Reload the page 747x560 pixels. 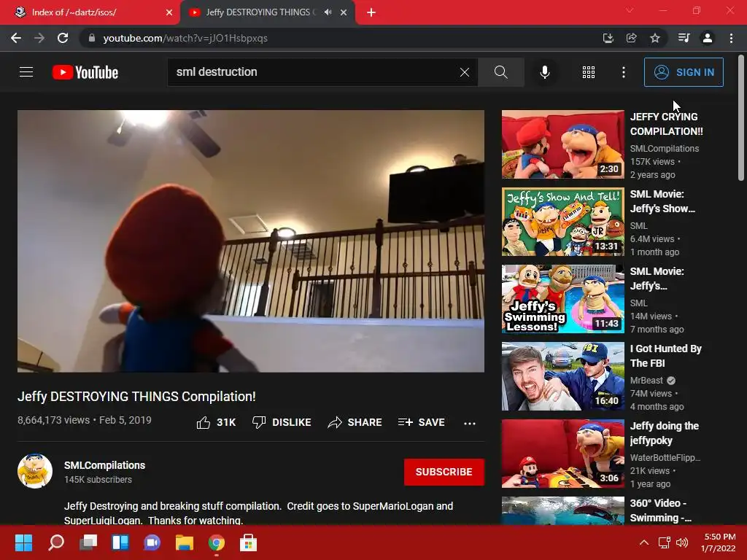coord(63,38)
